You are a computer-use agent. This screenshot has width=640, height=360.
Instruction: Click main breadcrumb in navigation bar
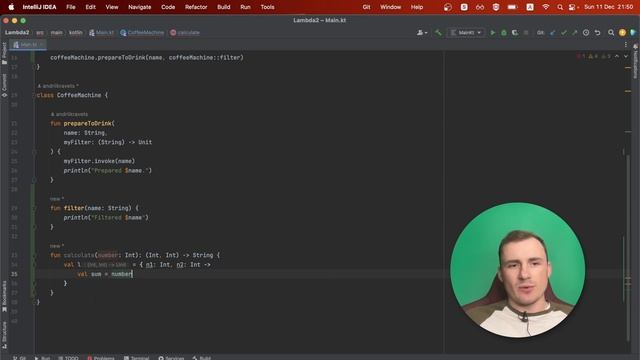point(57,33)
